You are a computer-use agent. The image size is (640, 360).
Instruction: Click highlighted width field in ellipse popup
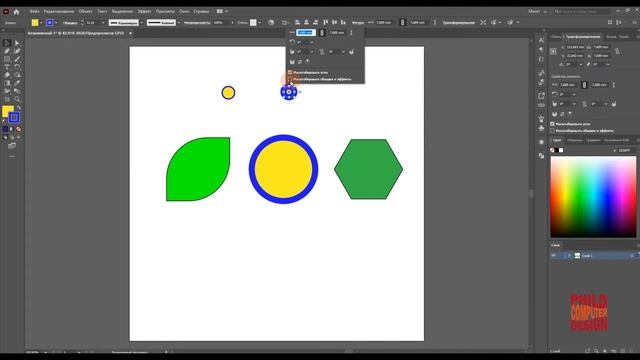click(305, 33)
